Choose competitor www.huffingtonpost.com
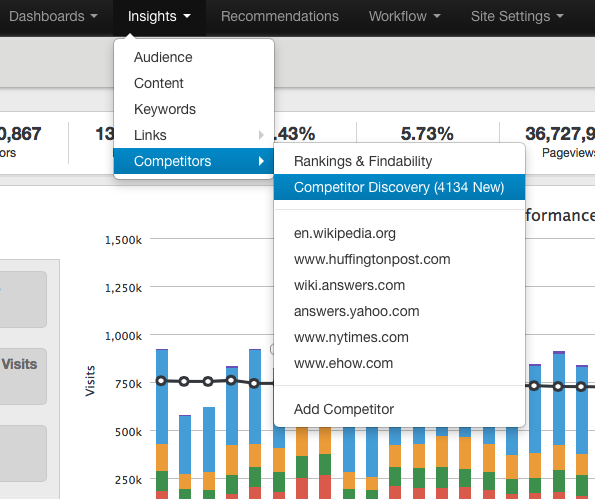 [x=399, y=259]
